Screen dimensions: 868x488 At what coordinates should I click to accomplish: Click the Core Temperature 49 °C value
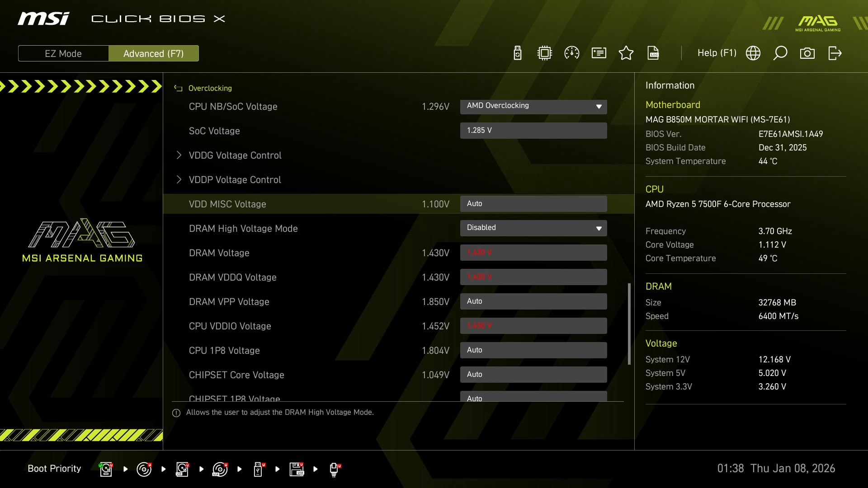click(768, 258)
